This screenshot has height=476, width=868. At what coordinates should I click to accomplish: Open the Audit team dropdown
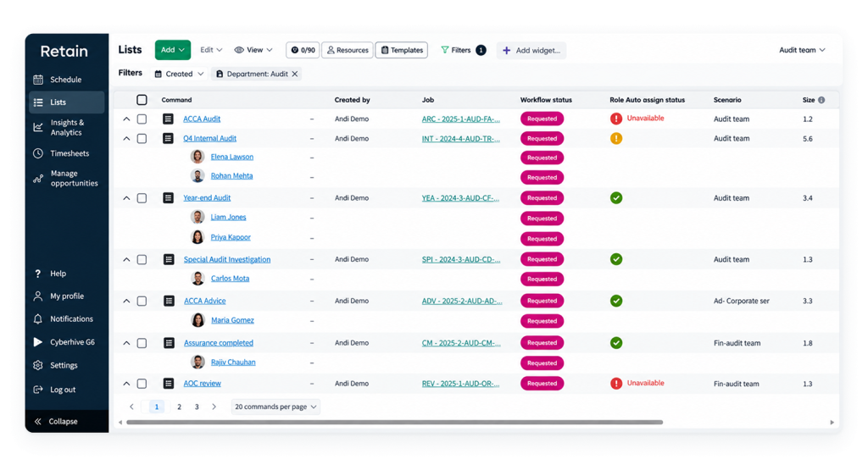coord(802,50)
